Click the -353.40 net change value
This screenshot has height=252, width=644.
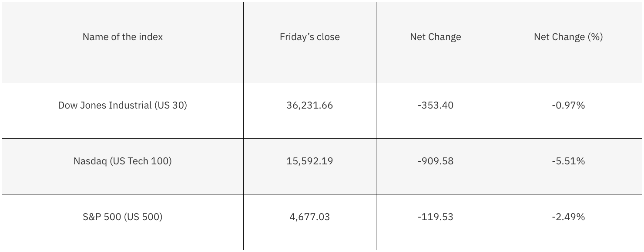tap(435, 106)
